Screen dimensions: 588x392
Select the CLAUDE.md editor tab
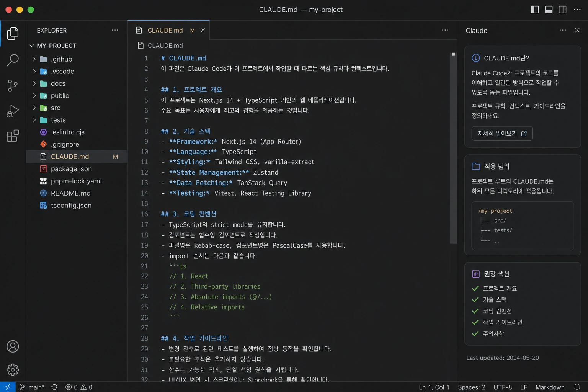tap(169, 30)
